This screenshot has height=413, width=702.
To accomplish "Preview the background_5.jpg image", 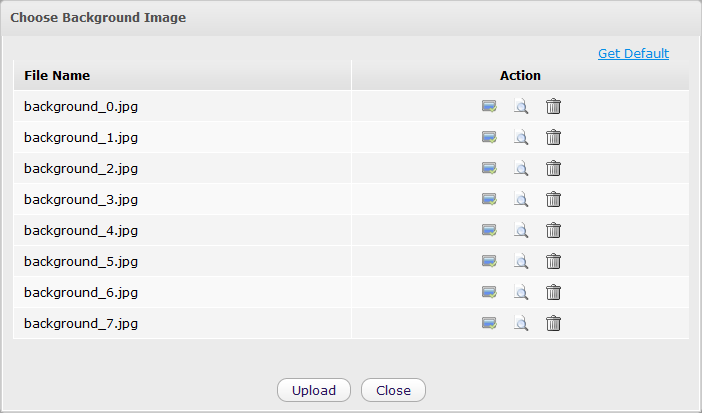I will 521,261.
